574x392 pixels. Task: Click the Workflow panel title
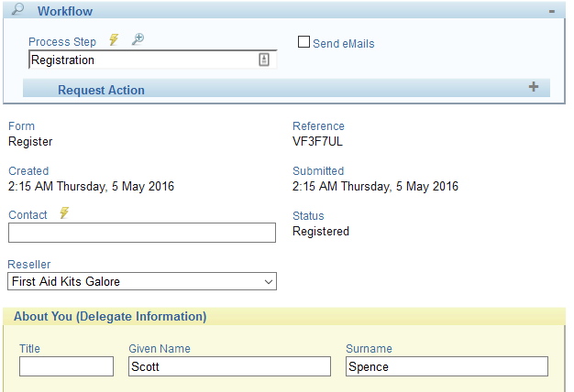[64, 11]
